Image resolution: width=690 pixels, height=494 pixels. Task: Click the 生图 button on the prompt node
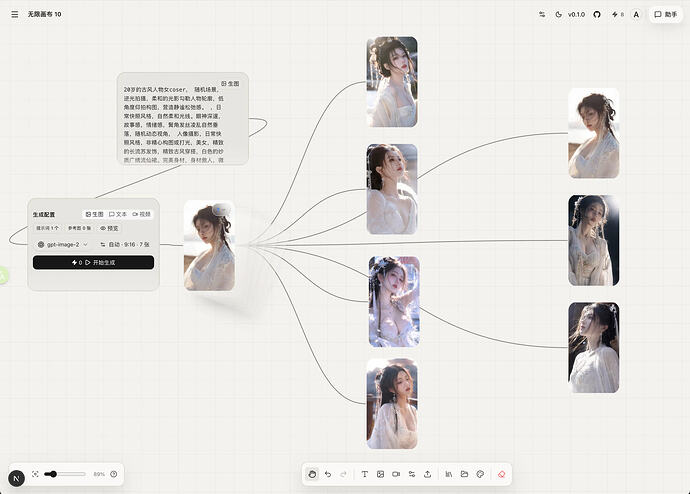coord(230,83)
